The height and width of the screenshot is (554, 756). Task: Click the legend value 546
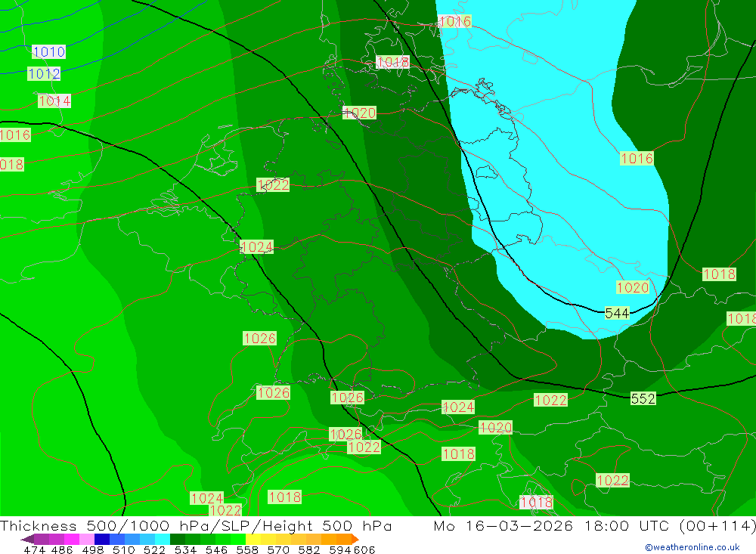pos(216,549)
